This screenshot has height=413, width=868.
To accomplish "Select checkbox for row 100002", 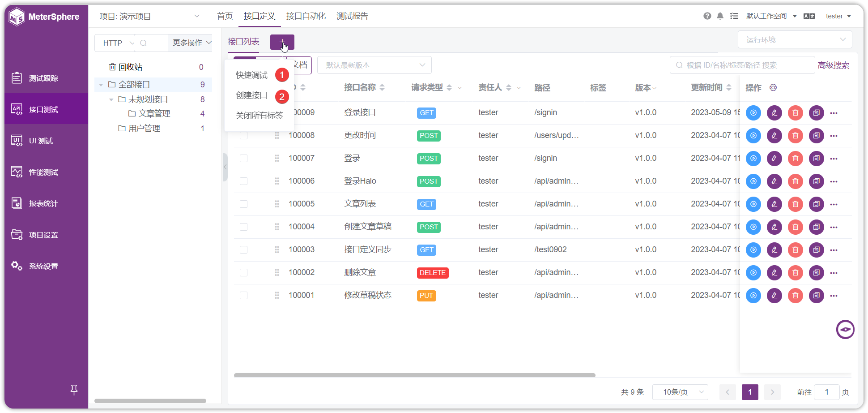I will point(244,272).
